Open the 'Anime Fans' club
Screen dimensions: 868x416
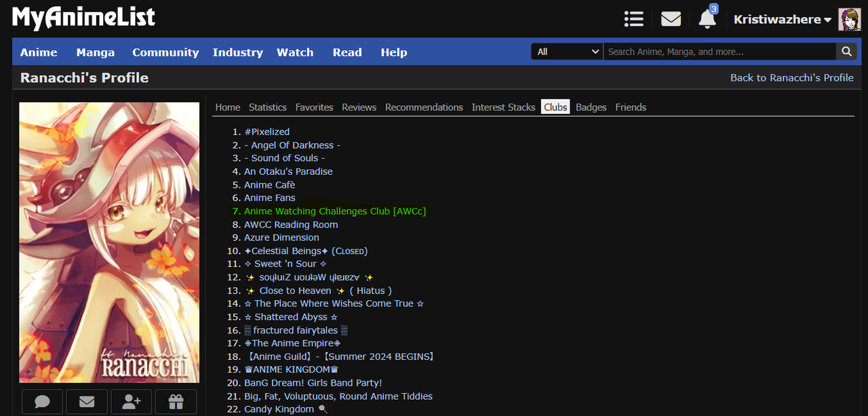tap(270, 198)
